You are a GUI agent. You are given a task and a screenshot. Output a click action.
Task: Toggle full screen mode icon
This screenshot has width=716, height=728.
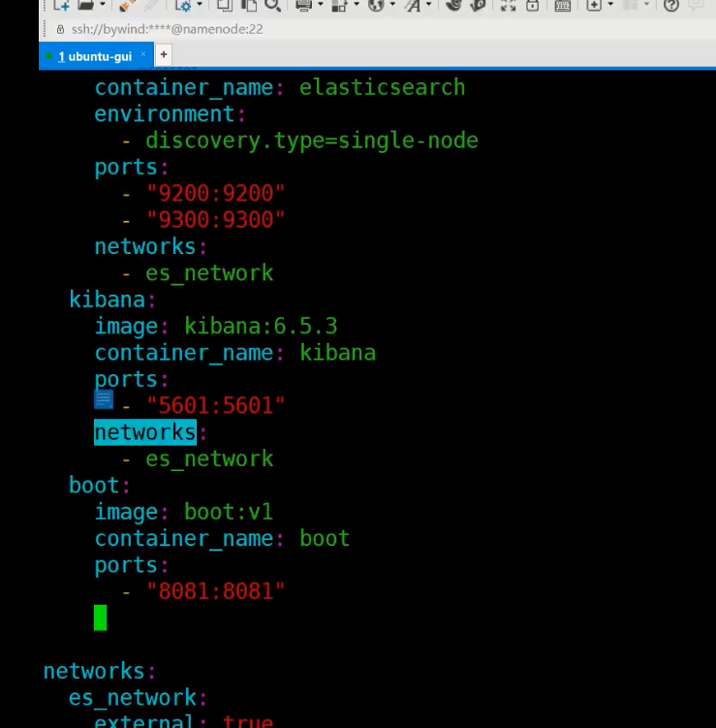[x=508, y=5]
